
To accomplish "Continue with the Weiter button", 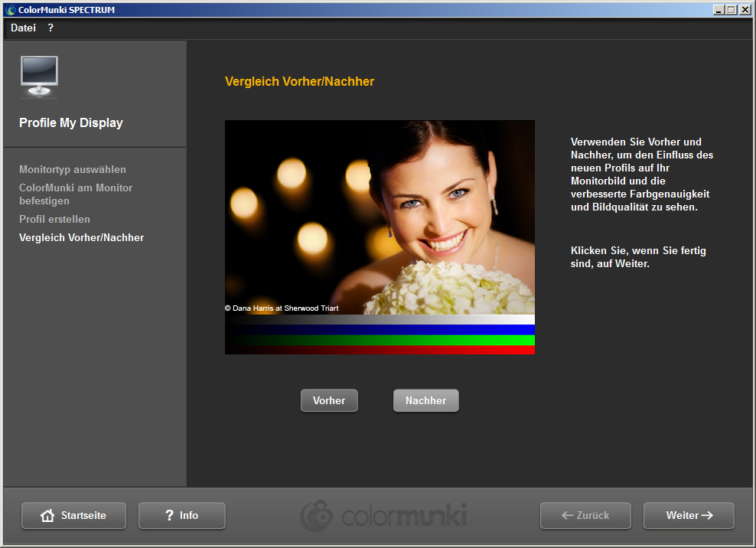I will click(x=689, y=515).
